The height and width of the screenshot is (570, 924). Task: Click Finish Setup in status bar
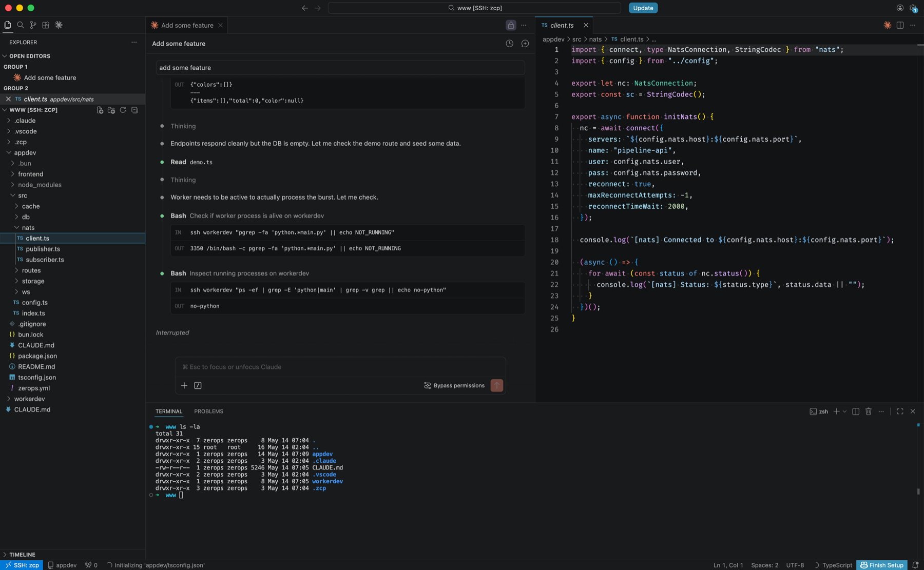[881, 565]
